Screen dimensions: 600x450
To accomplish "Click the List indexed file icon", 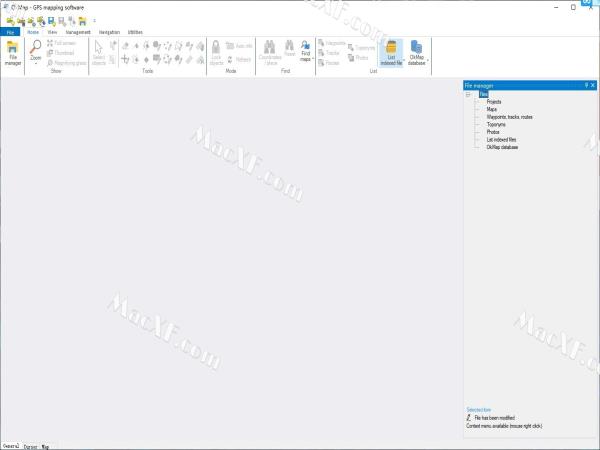I will [391, 52].
